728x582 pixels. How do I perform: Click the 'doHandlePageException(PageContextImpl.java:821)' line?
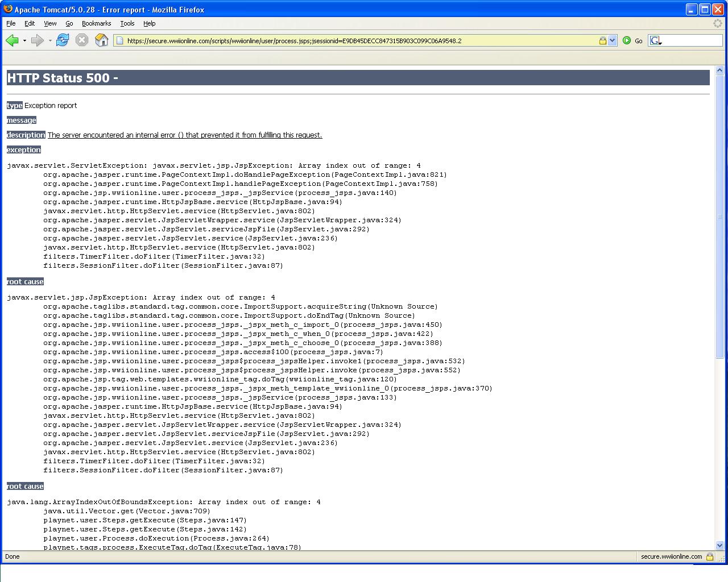[245, 175]
